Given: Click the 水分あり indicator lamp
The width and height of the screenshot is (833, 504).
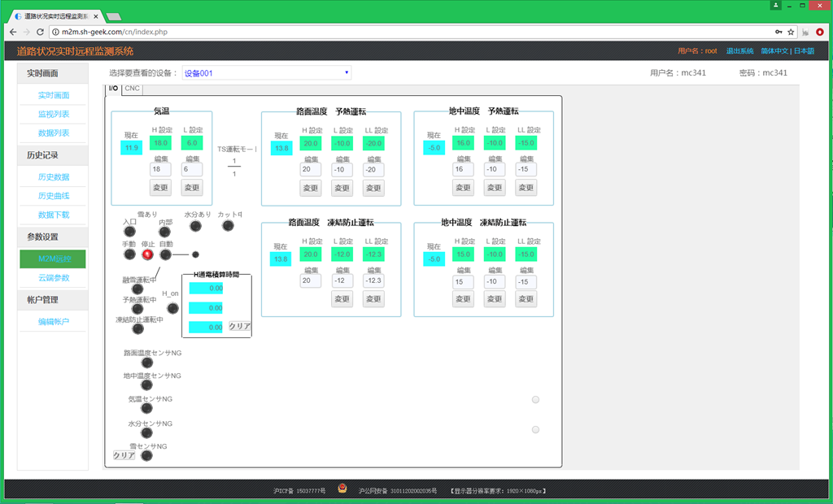Looking at the screenshot, I should coord(198,225).
